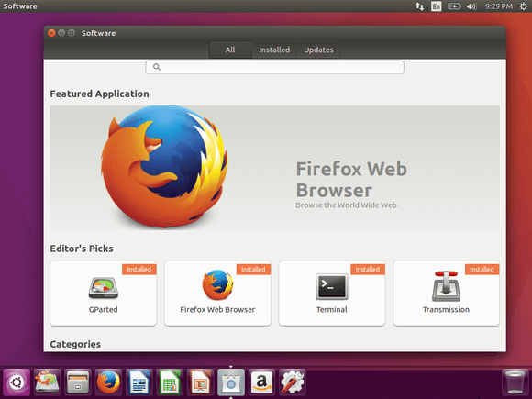Select the All tab
The image size is (532, 399).
click(230, 50)
